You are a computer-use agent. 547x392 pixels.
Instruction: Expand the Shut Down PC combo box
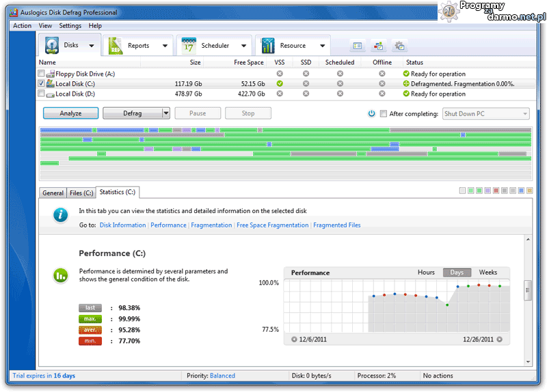[524, 113]
